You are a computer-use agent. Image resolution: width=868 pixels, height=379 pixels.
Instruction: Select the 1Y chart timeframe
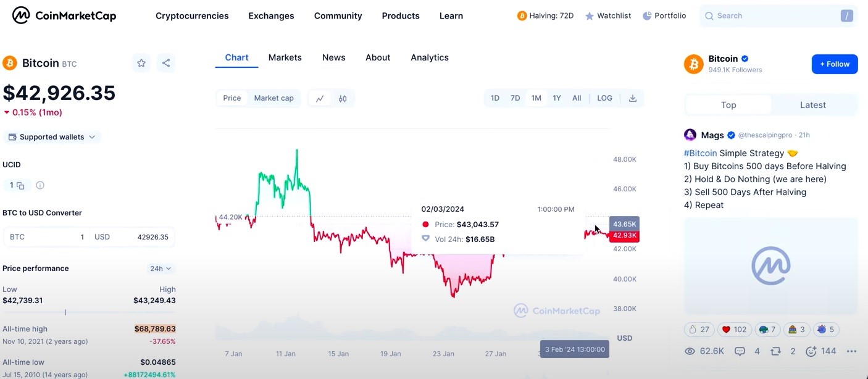pos(557,98)
